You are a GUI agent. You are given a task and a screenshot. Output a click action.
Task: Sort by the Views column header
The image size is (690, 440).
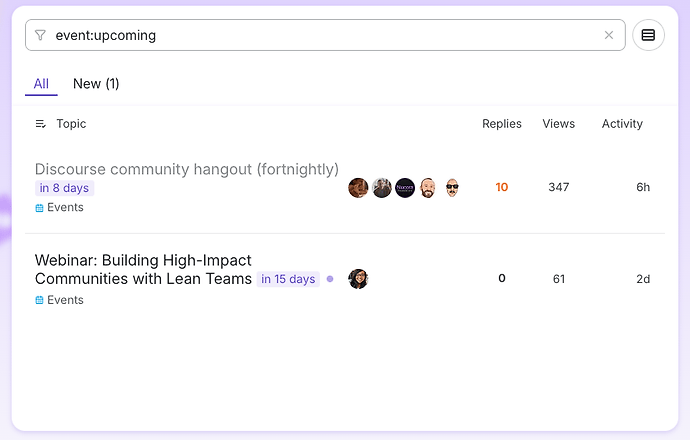click(x=558, y=124)
